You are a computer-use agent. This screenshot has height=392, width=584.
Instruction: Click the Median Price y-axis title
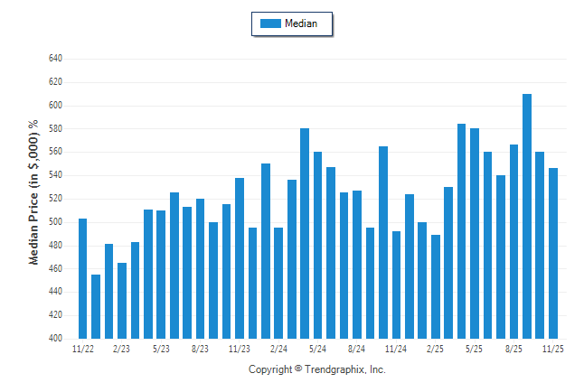[33, 193]
